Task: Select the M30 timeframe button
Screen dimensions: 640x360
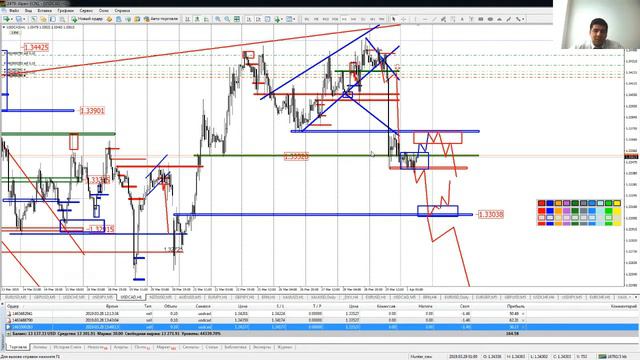Action: pos(335,19)
